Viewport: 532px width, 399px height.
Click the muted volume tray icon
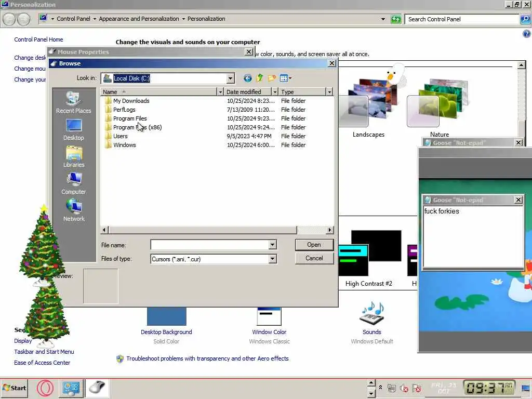pyautogui.click(x=404, y=388)
